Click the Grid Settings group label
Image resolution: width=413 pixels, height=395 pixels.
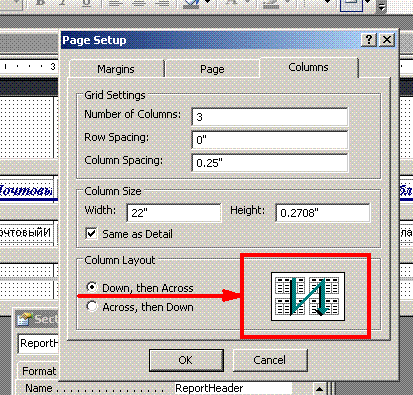pos(115,95)
